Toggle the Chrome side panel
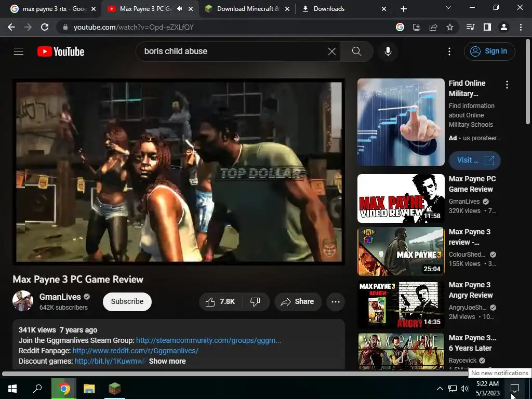The height and width of the screenshot is (399, 532). click(487, 27)
